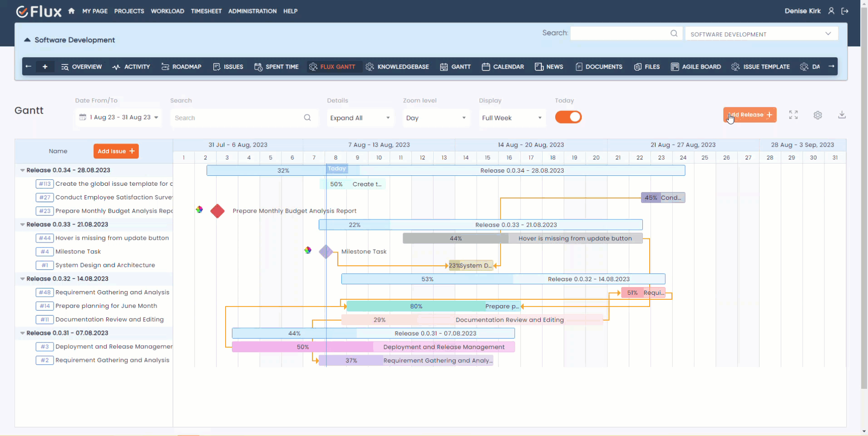Open the Zoom level Day dropdown
Image resolution: width=868 pixels, height=436 pixels.
click(x=435, y=118)
